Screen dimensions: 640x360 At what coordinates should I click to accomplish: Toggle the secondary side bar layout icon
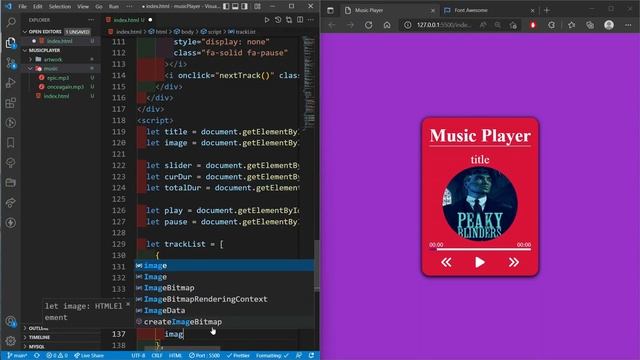click(244, 7)
